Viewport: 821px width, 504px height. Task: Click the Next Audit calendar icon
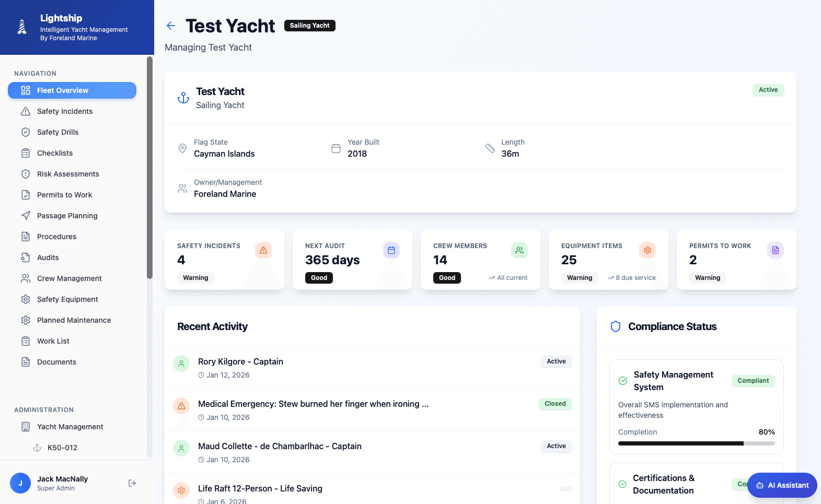coord(391,251)
